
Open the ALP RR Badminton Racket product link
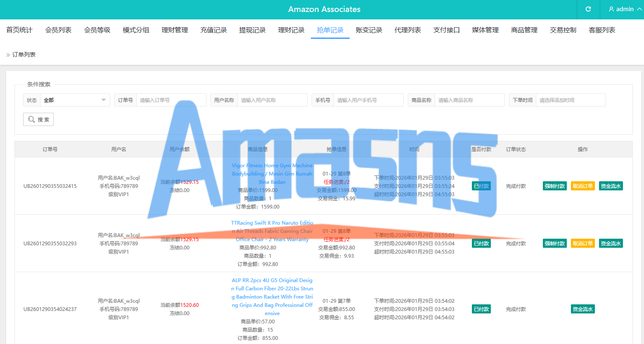pyautogui.click(x=272, y=297)
